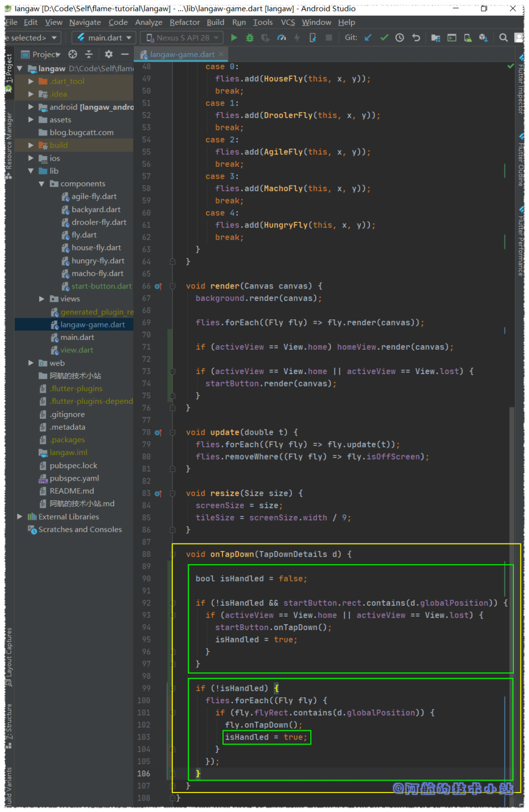Screen dimensions: 529x812
Task: Show Git history clock icon
Action: 400,38
